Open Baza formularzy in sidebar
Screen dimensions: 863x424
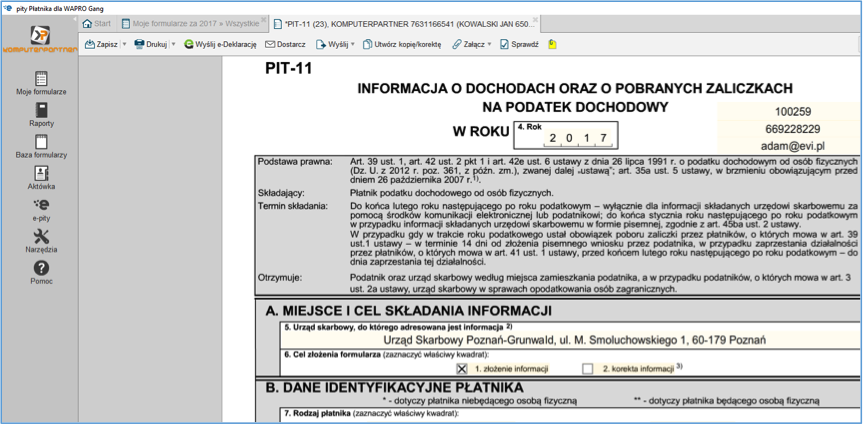[41, 147]
